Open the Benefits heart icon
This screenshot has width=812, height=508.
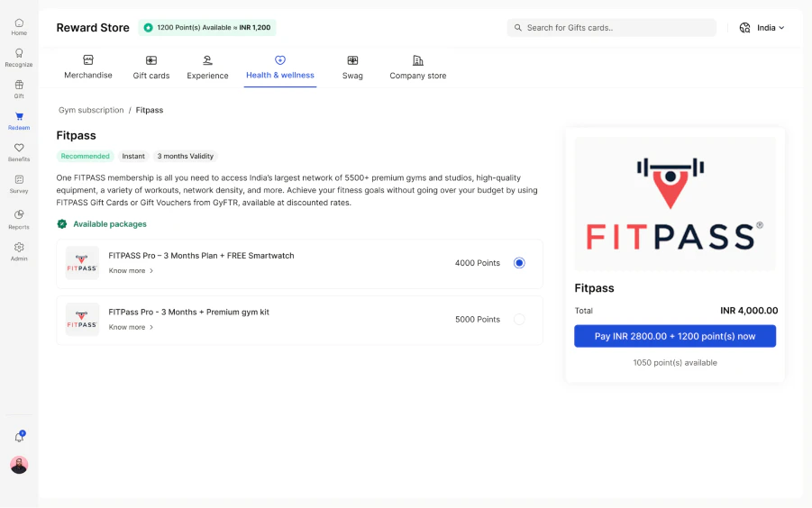click(19, 148)
